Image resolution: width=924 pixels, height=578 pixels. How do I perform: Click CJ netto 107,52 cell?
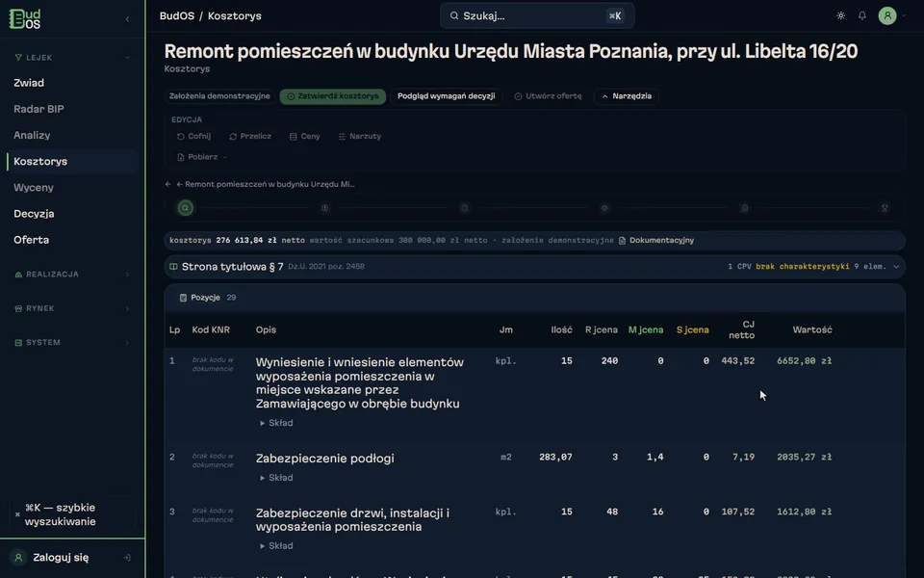point(738,512)
